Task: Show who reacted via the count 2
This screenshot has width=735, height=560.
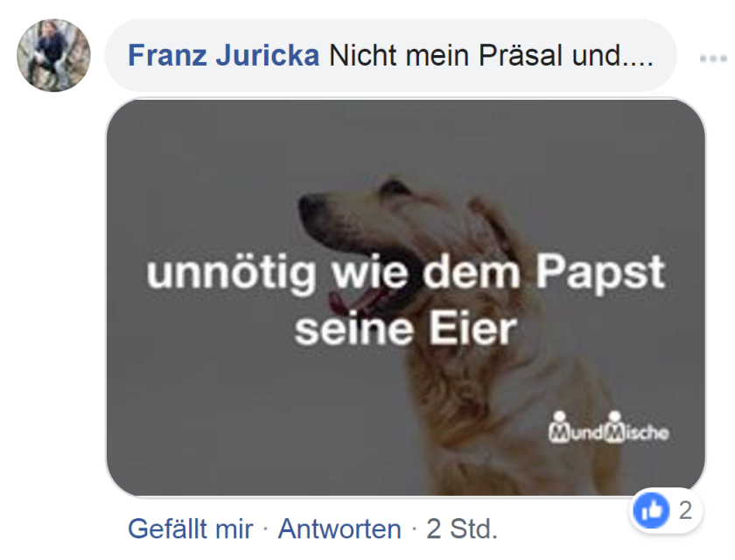Action: (x=685, y=510)
